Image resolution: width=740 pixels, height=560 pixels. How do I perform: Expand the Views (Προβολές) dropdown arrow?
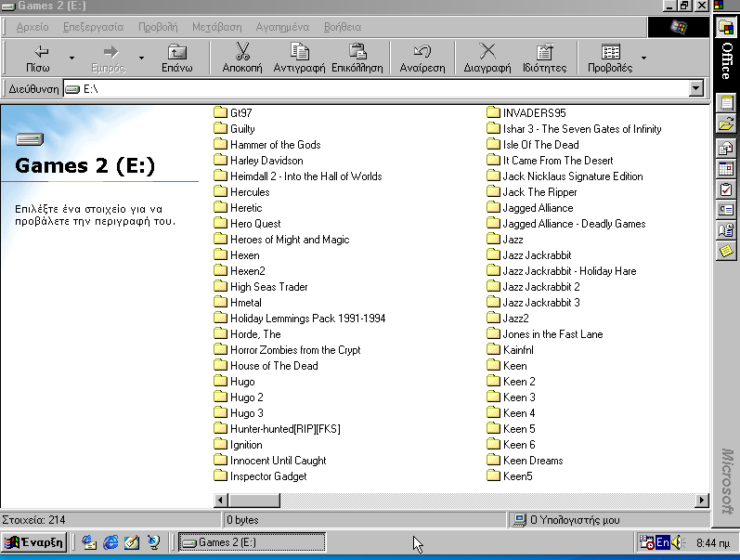point(644,58)
